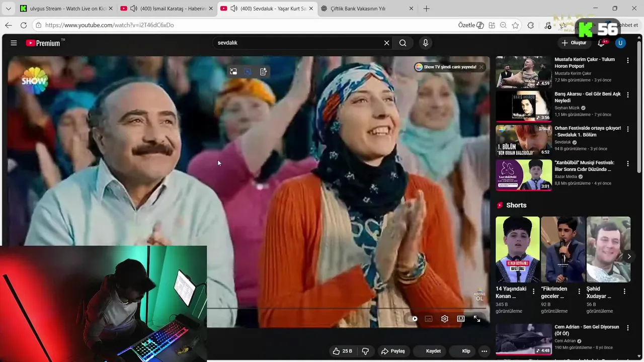Click the YouTube search magnifier button
The width and height of the screenshot is (644, 362).
pyautogui.click(x=403, y=43)
